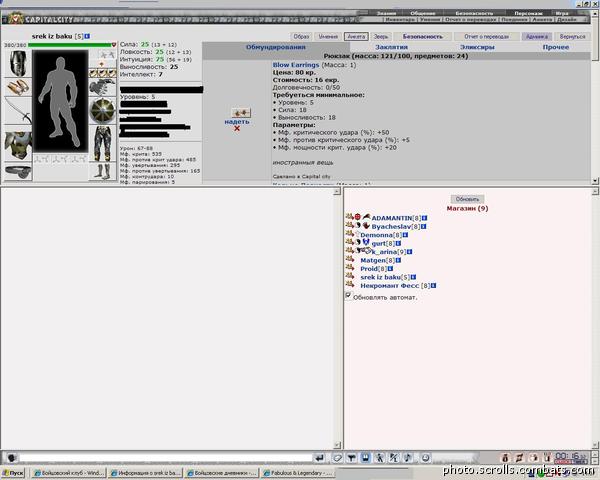Click the red X delete Blow Earrings
600x480 pixels.
237,129
